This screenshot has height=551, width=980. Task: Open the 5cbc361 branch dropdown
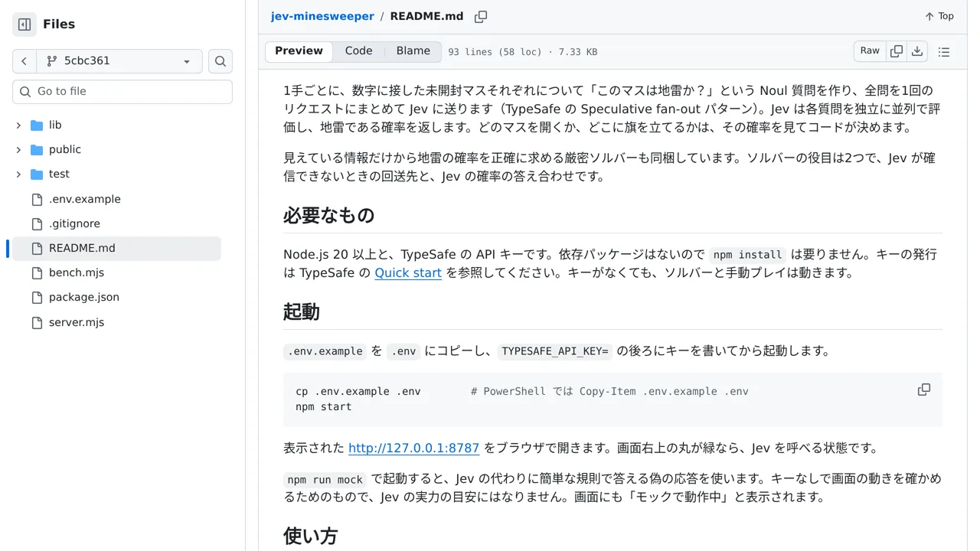(x=119, y=61)
